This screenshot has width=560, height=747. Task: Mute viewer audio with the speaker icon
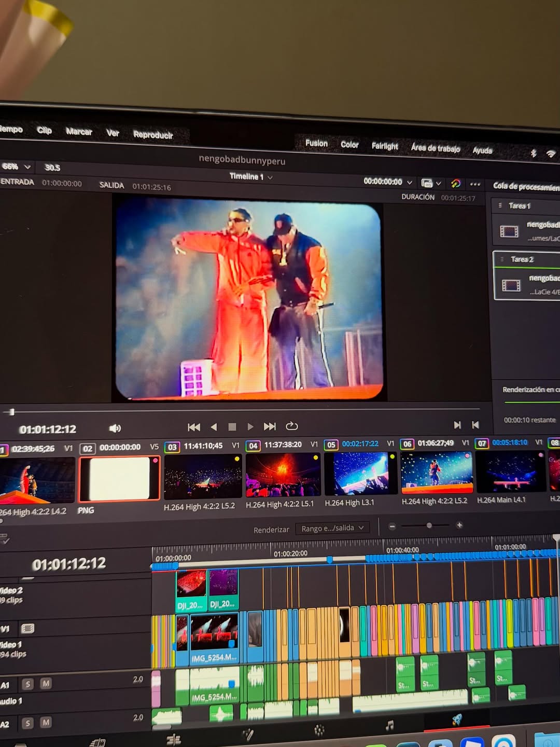click(115, 428)
